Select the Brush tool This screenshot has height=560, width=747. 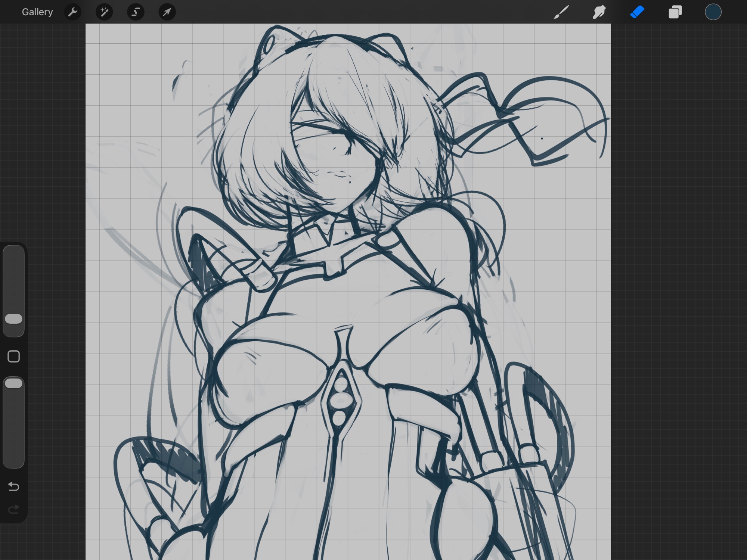point(561,12)
